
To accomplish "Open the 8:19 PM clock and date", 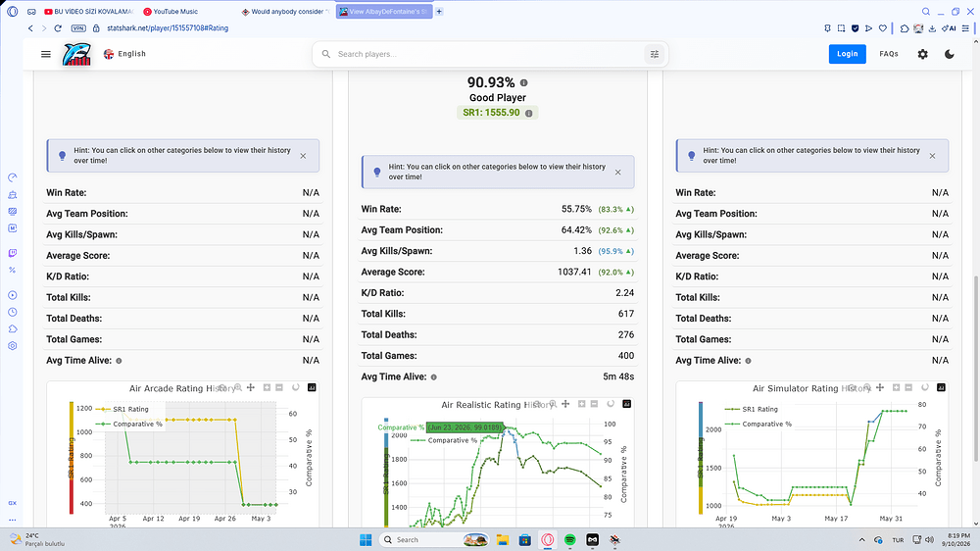I will click(958, 540).
